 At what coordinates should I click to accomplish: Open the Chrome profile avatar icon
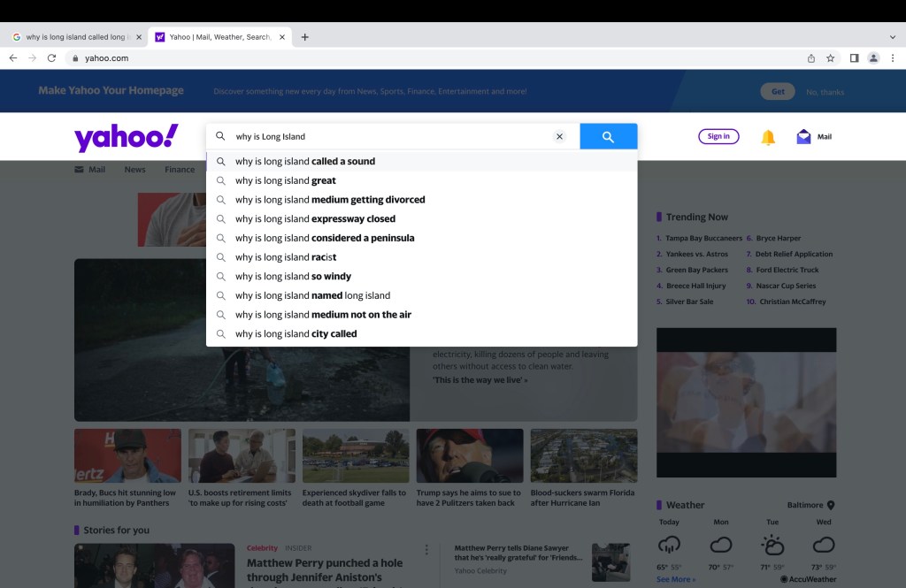click(873, 58)
